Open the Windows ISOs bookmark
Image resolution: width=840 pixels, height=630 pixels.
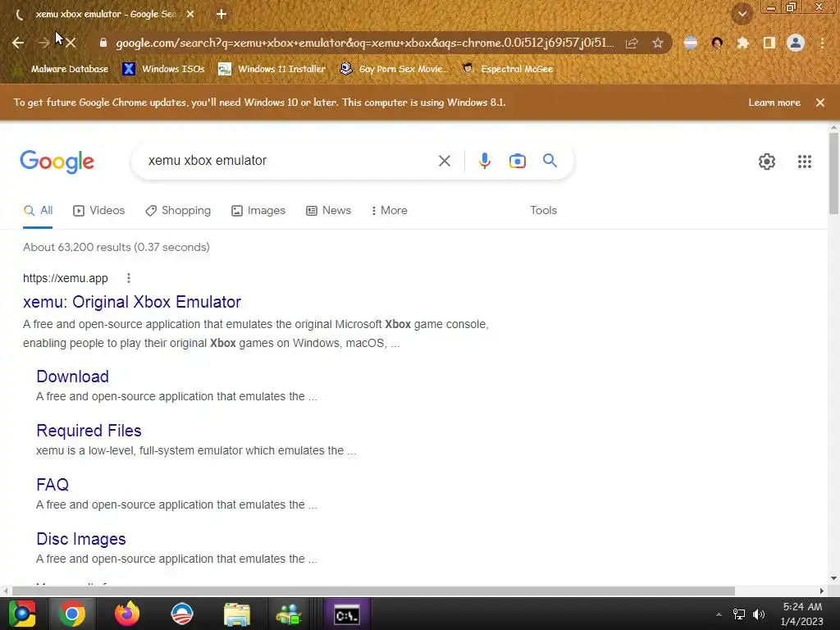pos(163,69)
